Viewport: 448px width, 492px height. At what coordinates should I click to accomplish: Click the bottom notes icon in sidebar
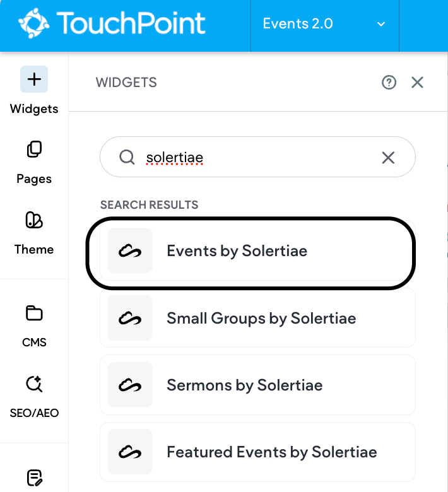pos(34,477)
